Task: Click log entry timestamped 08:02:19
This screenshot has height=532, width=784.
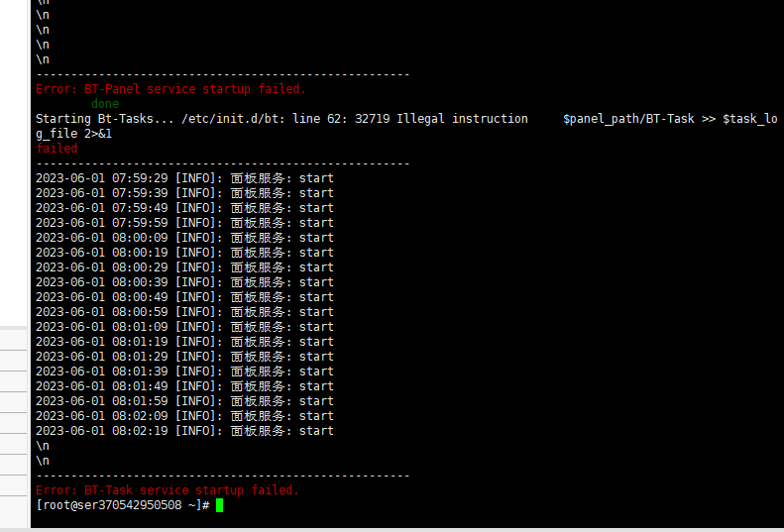Action: click(184, 431)
